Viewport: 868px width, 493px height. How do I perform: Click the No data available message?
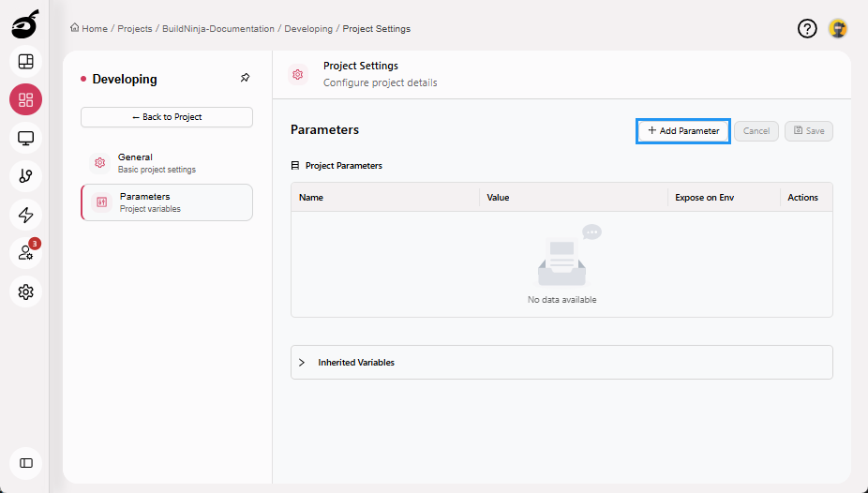point(561,300)
